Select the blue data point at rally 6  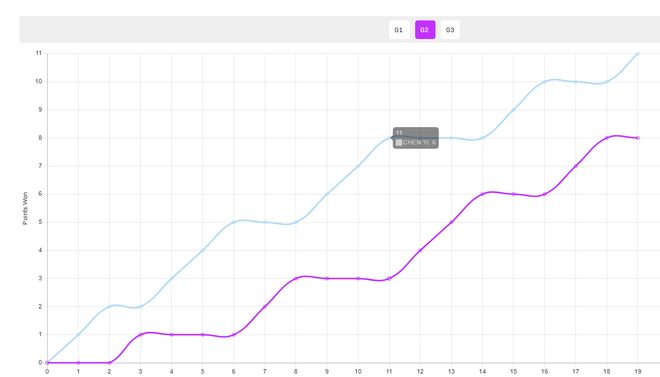pos(234,222)
